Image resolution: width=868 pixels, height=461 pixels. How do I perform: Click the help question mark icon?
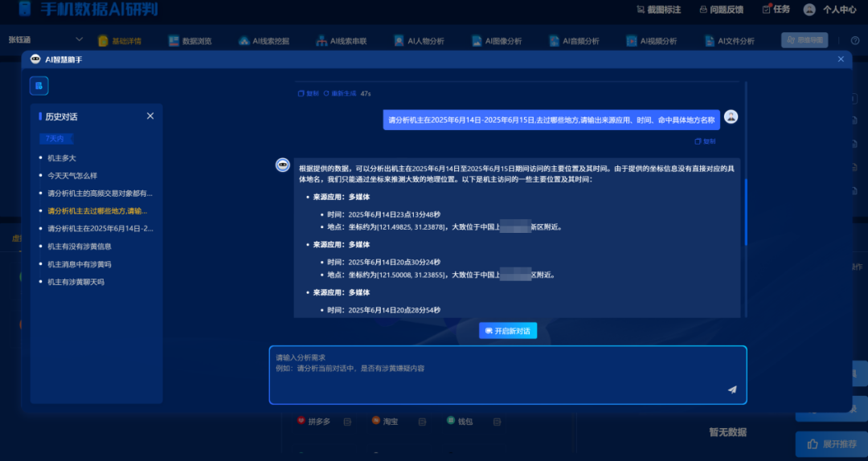point(855,40)
